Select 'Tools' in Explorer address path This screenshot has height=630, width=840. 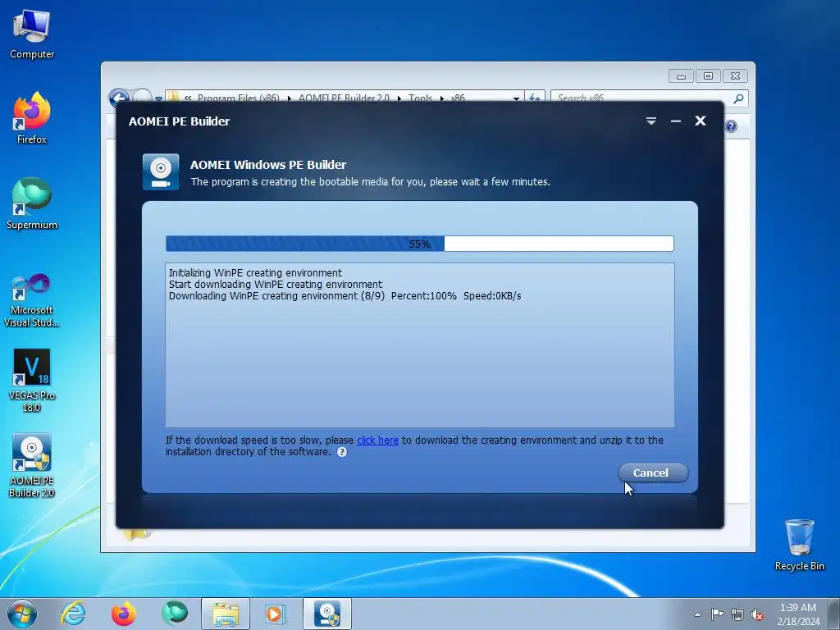click(x=421, y=98)
